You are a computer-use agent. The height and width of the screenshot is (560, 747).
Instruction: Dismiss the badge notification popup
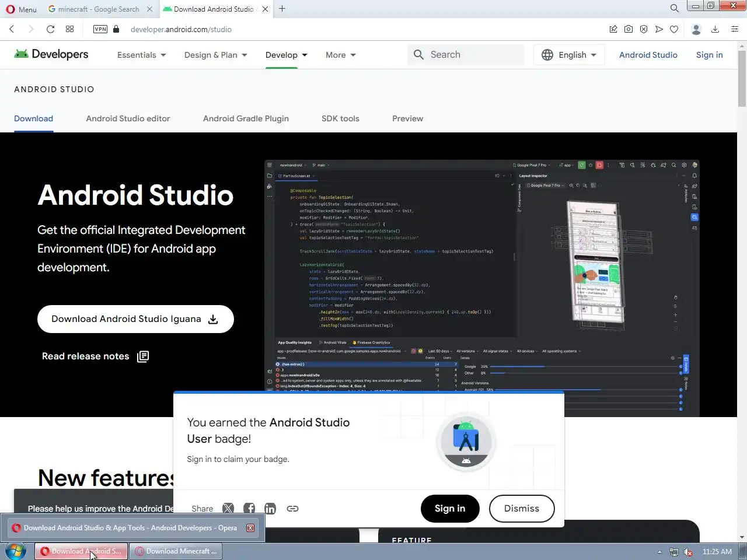522,509
